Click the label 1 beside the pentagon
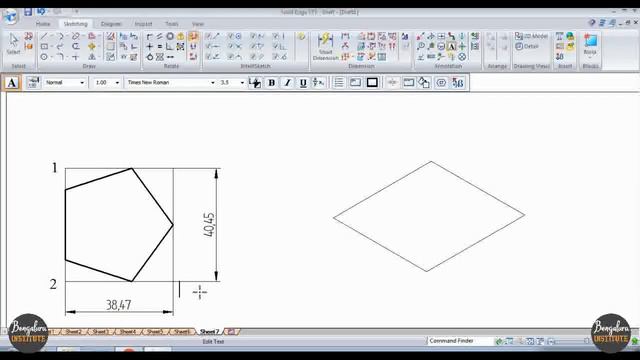This screenshot has height=360, width=640. [54, 168]
